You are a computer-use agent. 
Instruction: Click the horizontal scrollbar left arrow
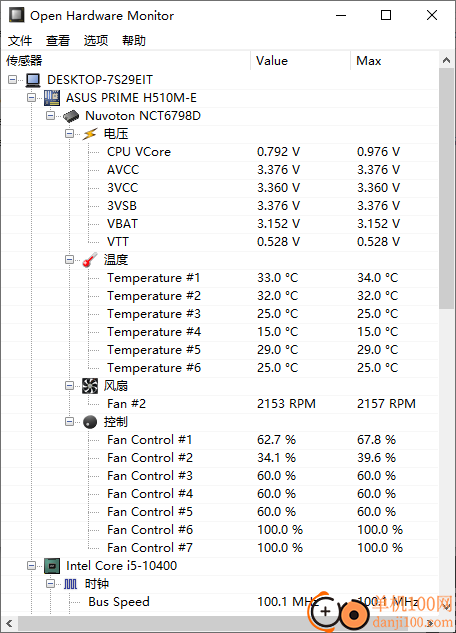tap(9, 624)
